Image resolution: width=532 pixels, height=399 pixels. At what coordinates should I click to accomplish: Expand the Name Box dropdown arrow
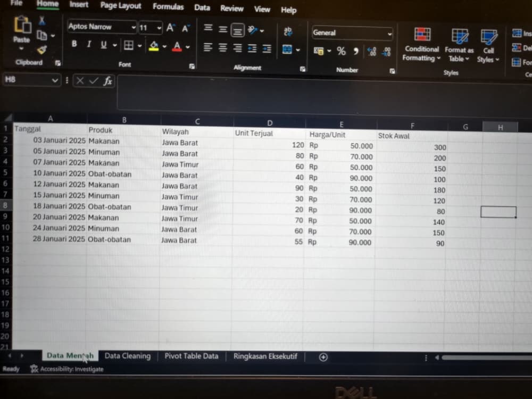click(55, 80)
